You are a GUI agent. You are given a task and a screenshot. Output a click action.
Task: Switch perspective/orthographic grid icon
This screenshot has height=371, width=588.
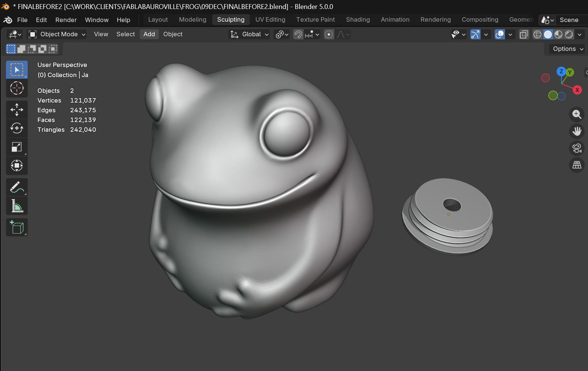(x=577, y=165)
